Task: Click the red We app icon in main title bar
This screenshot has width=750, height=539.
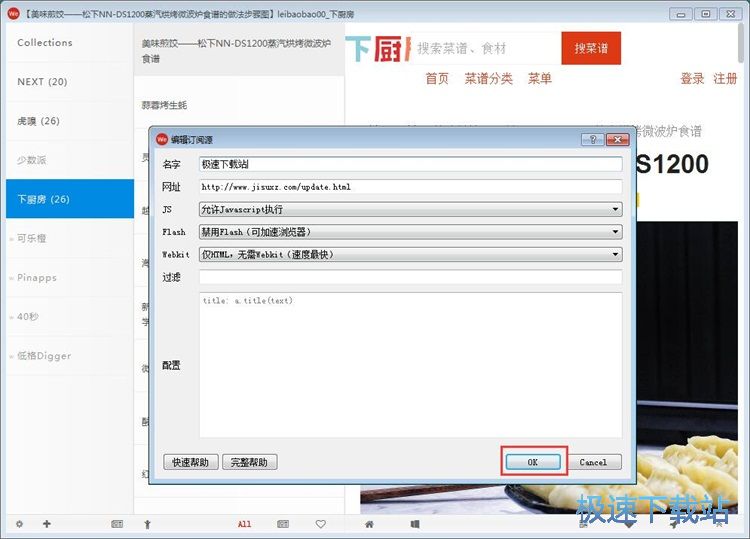Action: 13,14
